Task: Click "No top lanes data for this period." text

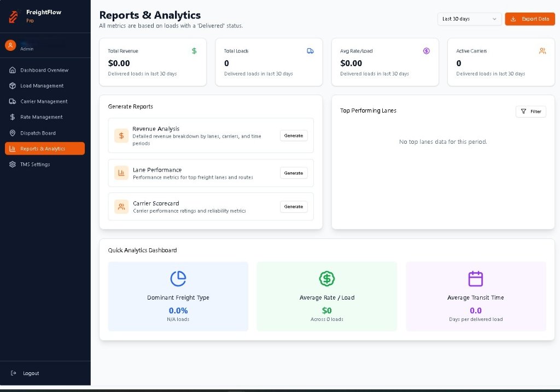Action: [x=443, y=142]
